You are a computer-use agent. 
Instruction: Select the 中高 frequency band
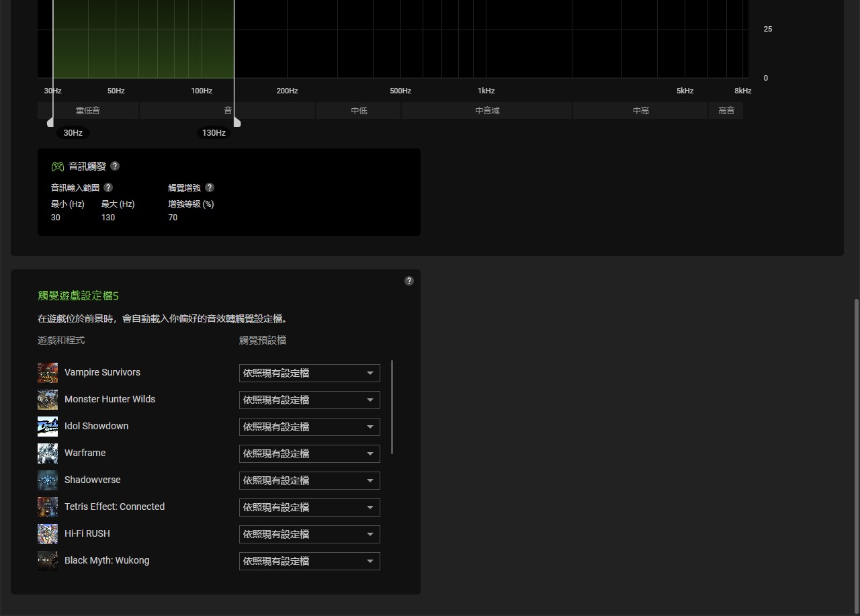640,111
